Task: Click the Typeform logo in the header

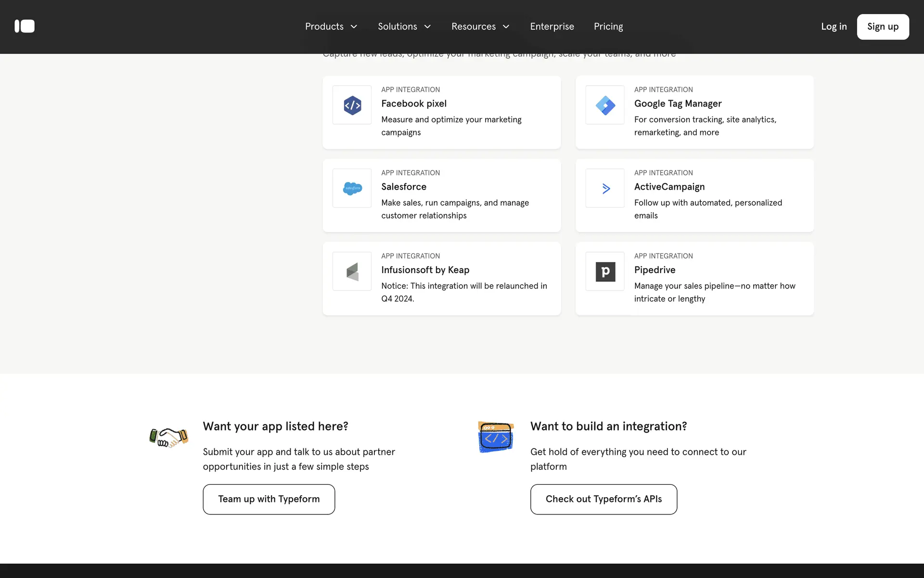Action: pyautogui.click(x=25, y=26)
